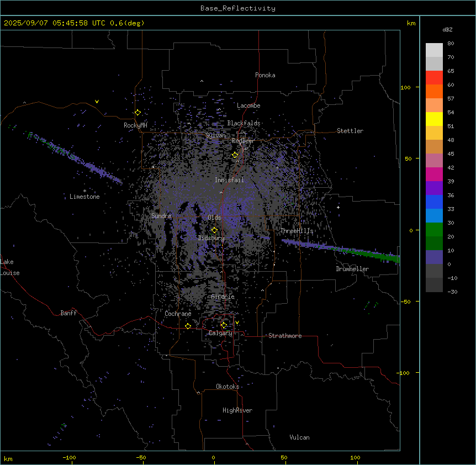The height and width of the screenshot is (465, 476).
Task: Click the RockyMH label
Action: click(135, 125)
